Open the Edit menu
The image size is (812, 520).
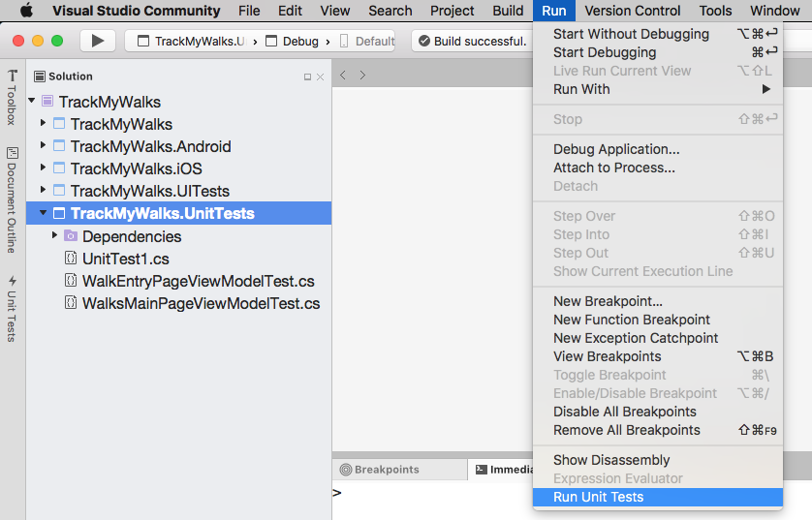point(290,11)
